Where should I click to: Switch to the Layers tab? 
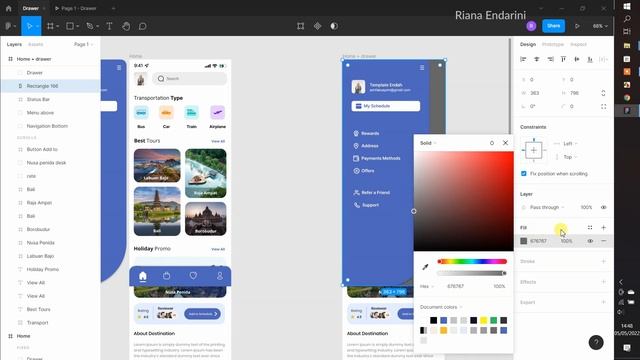click(14, 44)
